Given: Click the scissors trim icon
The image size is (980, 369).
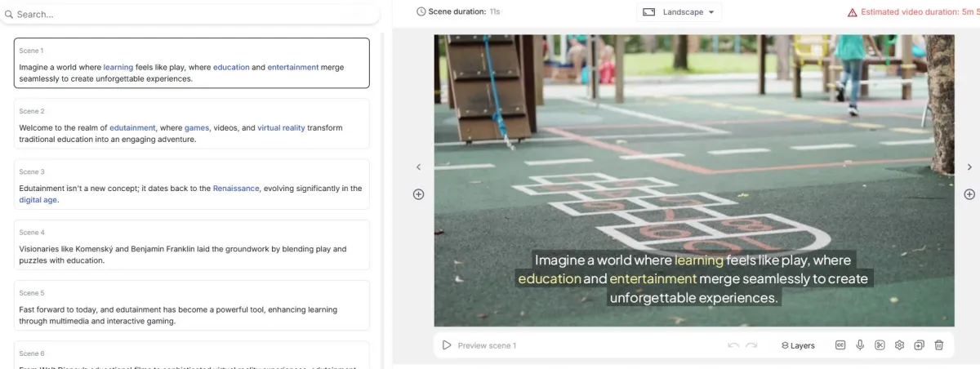Looking at the screenshot, I should tap(880, 345).
